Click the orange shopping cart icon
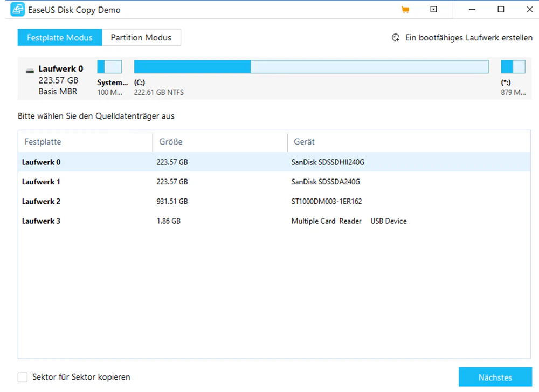539x392 pixels. coord(405,10)
